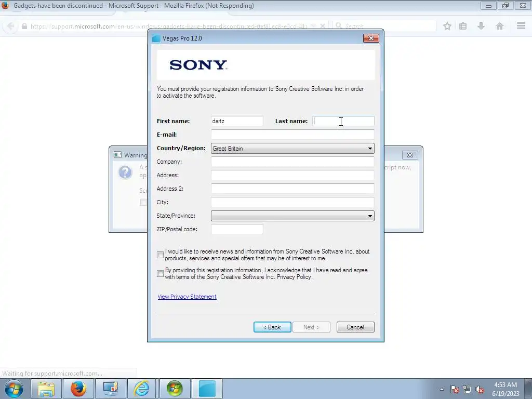Click the Warning dialog title icon

point(118,155)
